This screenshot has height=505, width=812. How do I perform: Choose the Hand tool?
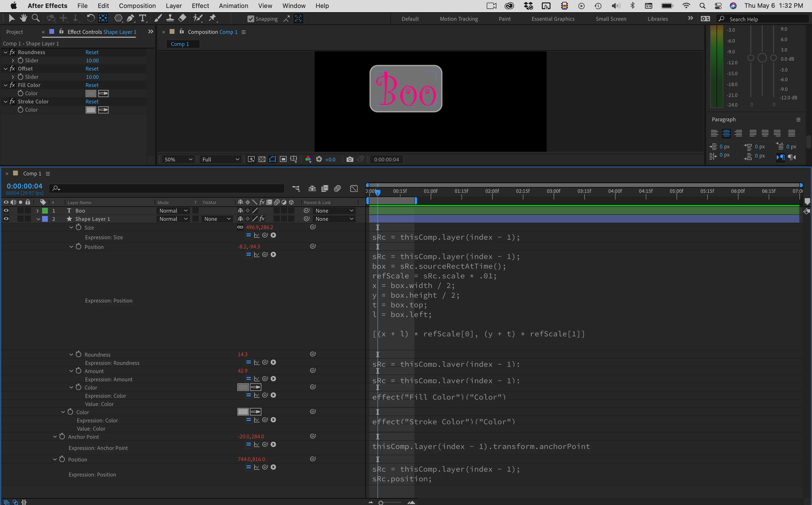(23, 18)
